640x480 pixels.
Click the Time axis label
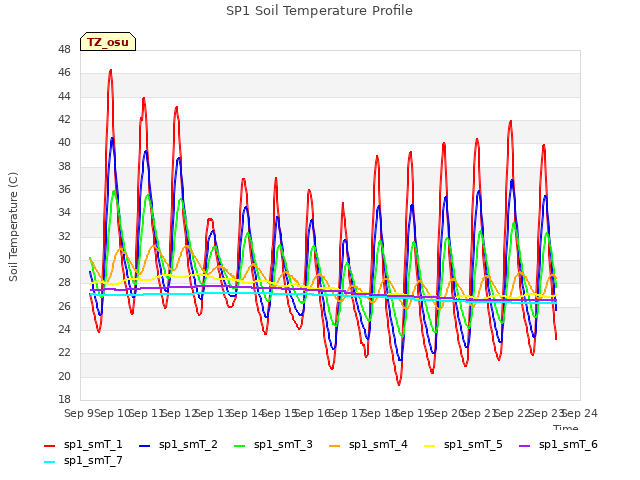coord(566,427)
